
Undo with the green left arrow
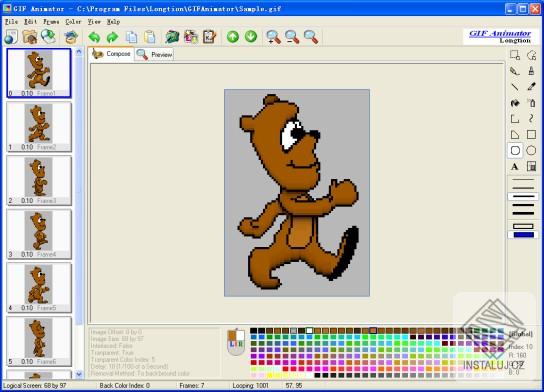(x=94, y=37)
